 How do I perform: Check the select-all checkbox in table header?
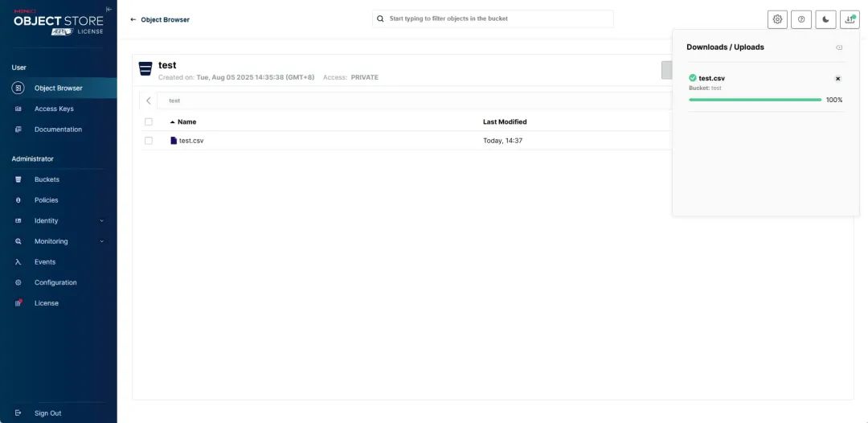pyautogui.click(x=149, y=122)
